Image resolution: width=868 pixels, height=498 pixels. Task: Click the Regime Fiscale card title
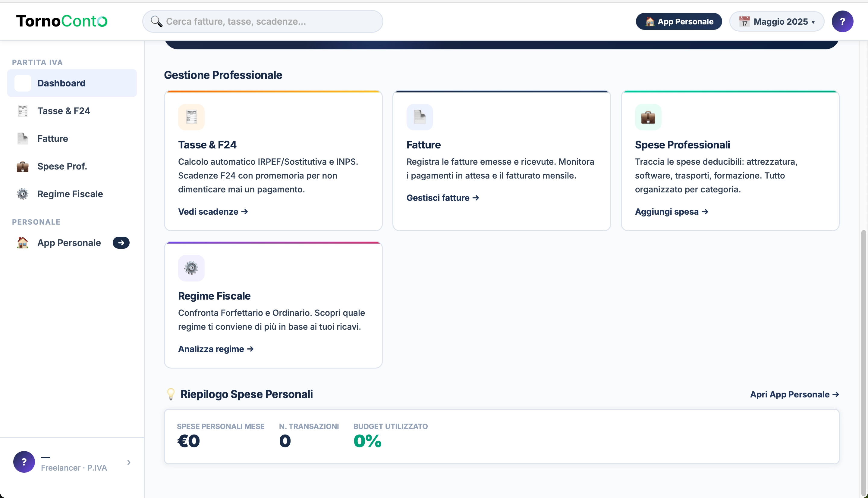(214, 296)
